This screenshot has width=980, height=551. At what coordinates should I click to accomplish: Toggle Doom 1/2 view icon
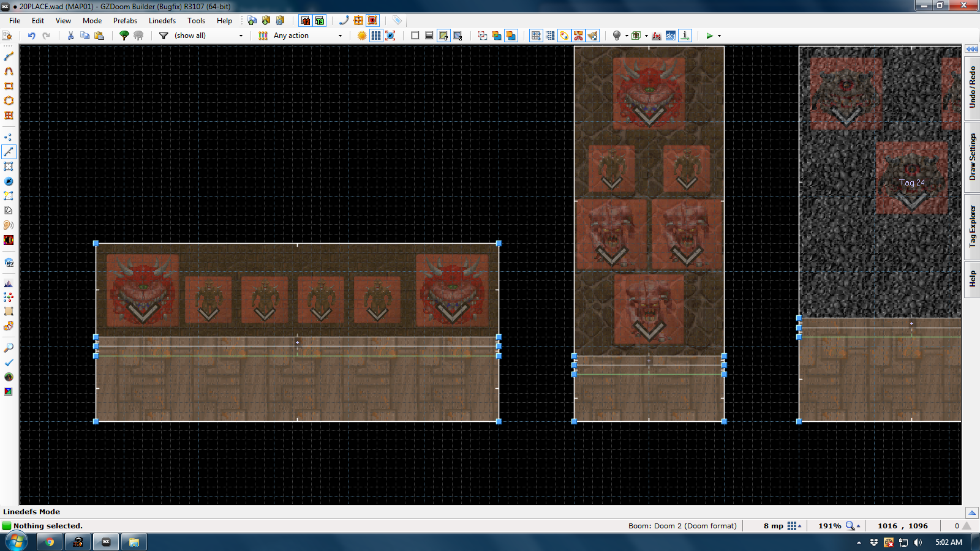(306, 20)
